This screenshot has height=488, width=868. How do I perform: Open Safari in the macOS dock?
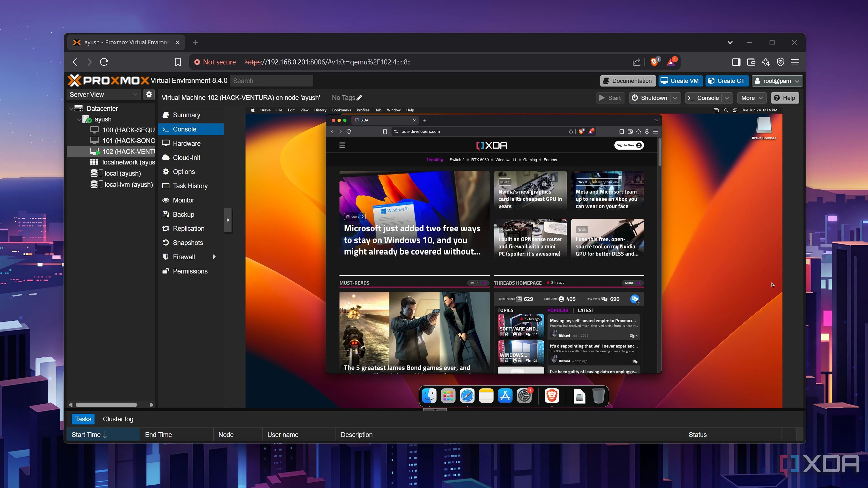(467, 396)
